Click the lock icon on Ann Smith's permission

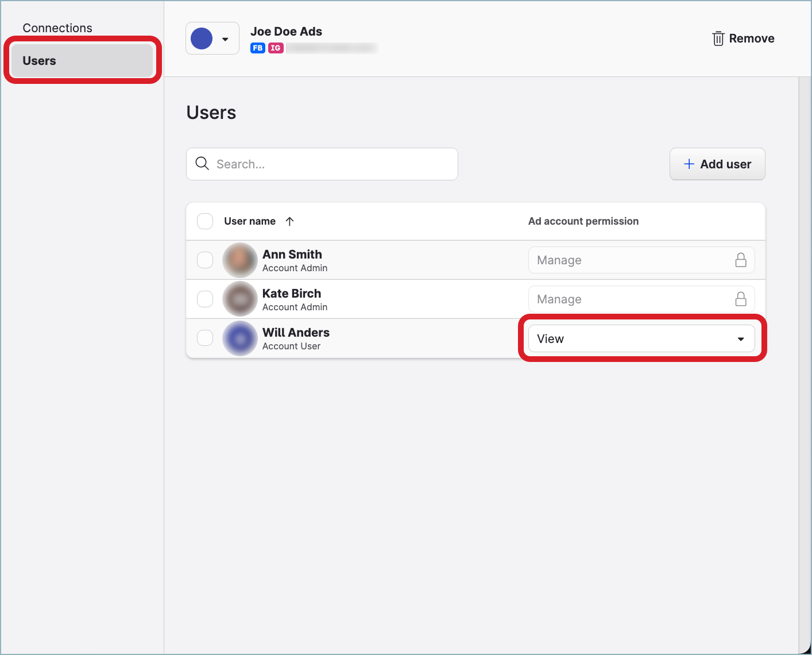pos(741,260)
